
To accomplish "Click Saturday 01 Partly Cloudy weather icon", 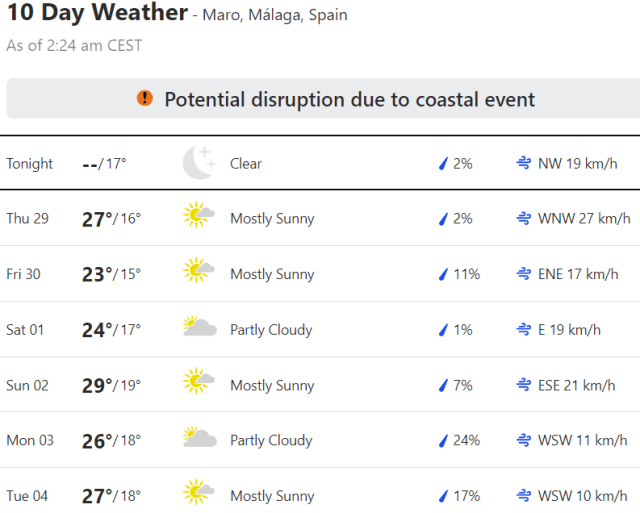I will click(x=199, y=329).
